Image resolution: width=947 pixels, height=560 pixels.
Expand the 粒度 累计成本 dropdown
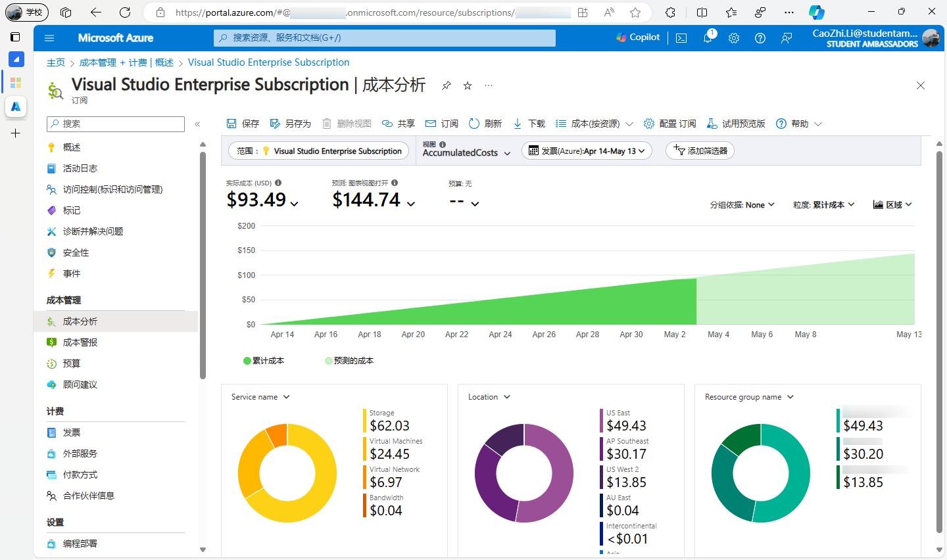tap(824, 204)
